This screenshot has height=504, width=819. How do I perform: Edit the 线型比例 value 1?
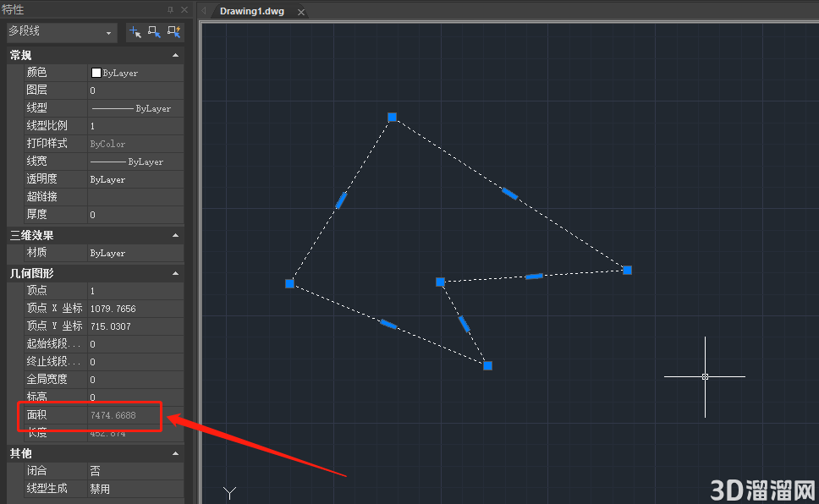[135, 126]
